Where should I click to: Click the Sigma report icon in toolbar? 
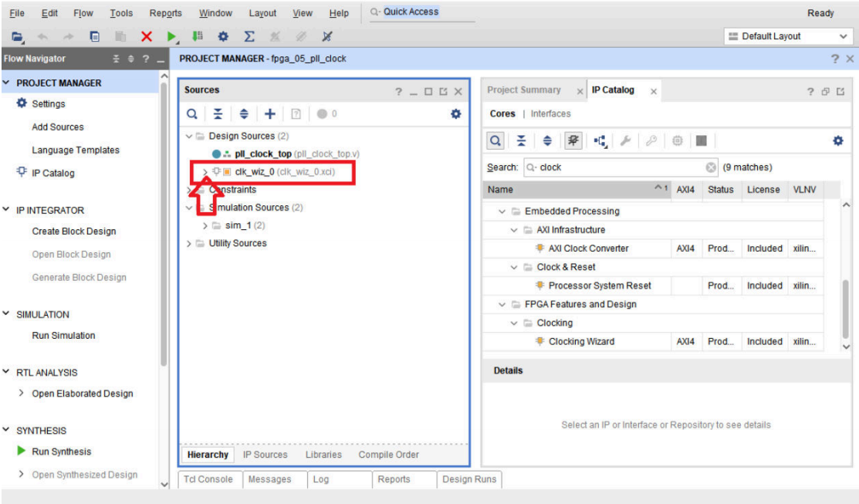[x=249, y=36]
